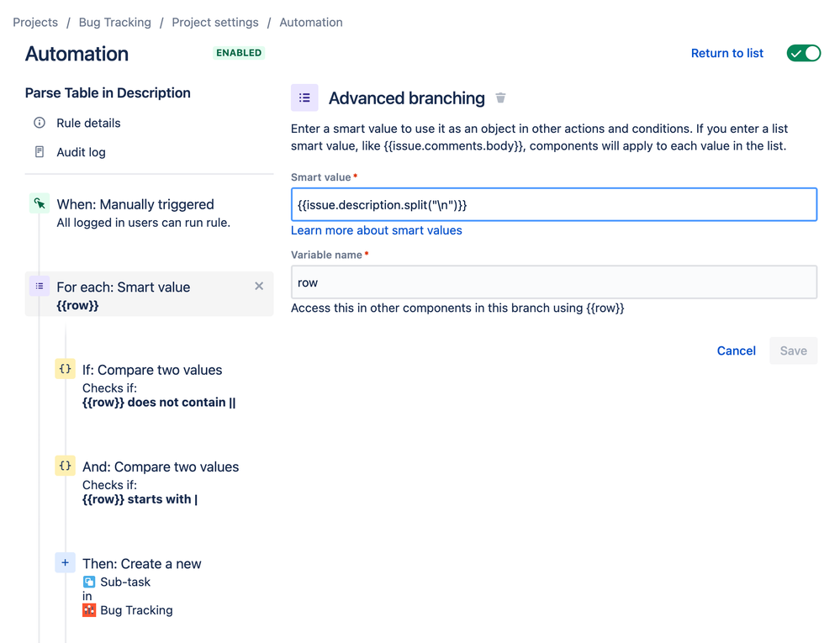Image resolution: width=840 pixels, height=643 pixels.
Task: Select the Then: Create a new action
Action: click(141, 564)
